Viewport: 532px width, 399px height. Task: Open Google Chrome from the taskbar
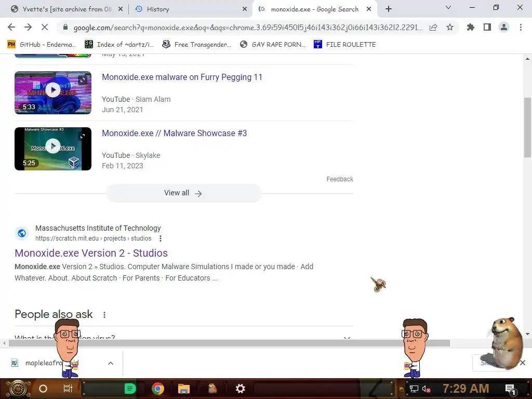(x=158, y=389)
